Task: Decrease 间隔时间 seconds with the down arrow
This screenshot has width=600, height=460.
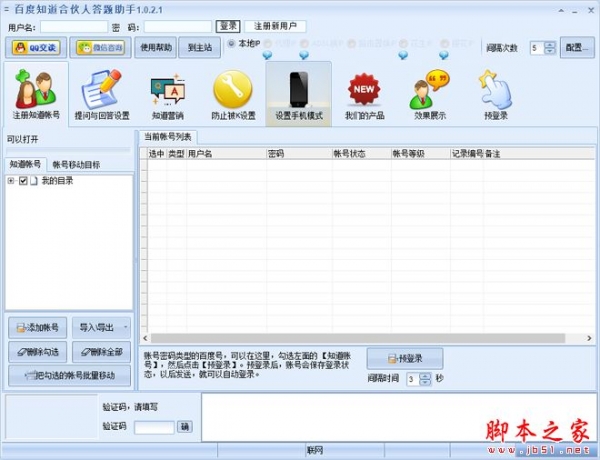Action: point(425,382)
